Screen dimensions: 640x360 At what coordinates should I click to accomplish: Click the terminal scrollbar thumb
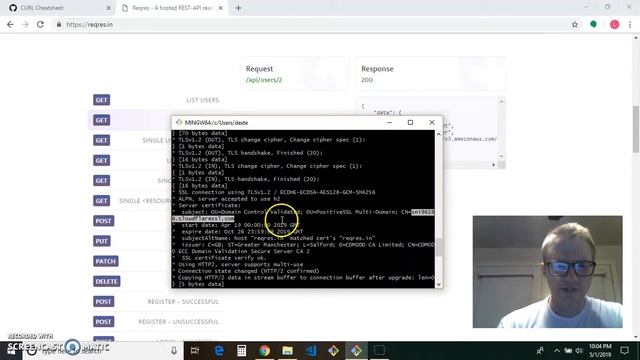click(x=439, y=247)
